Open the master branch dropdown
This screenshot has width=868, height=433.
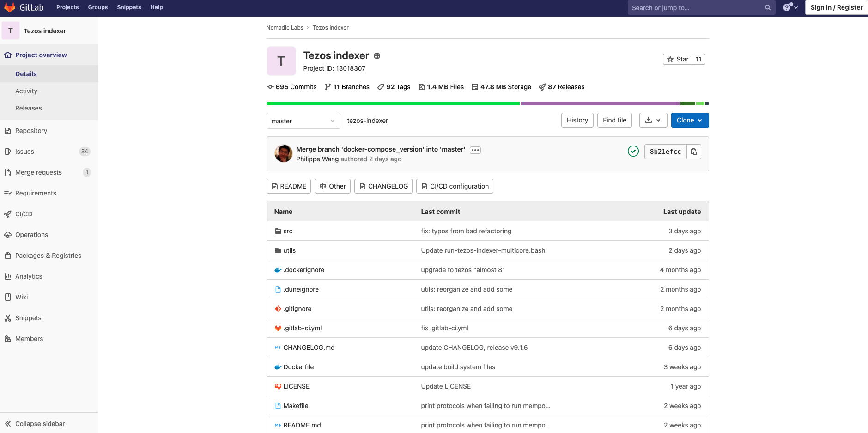click(x=303, y=121)
